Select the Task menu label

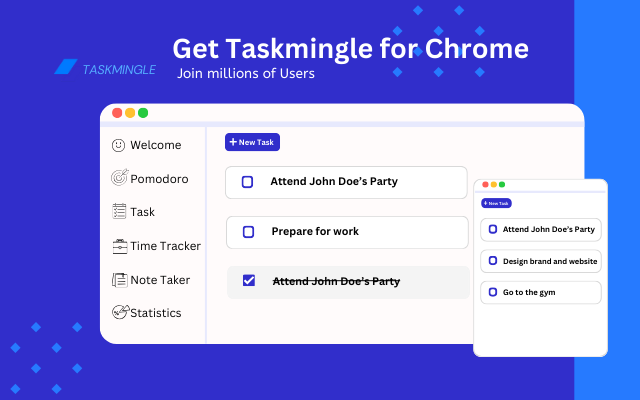(x=142, y=212)
